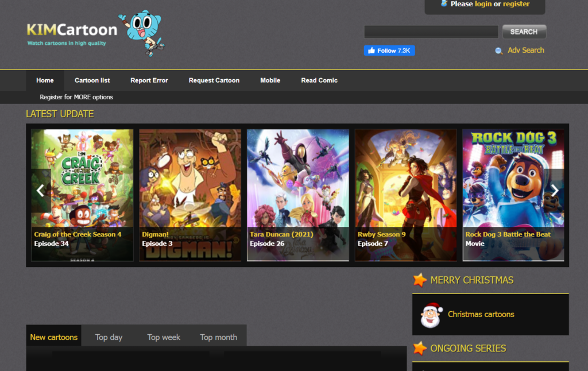Screen dimensions: 588x371
Task: Click Episode 34 caption text
Action: tap(51, 244)
